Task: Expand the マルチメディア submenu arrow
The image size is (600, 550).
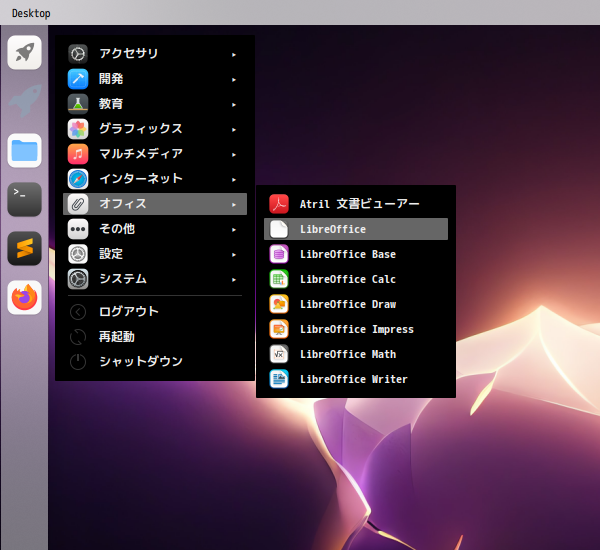Action: 234,155
